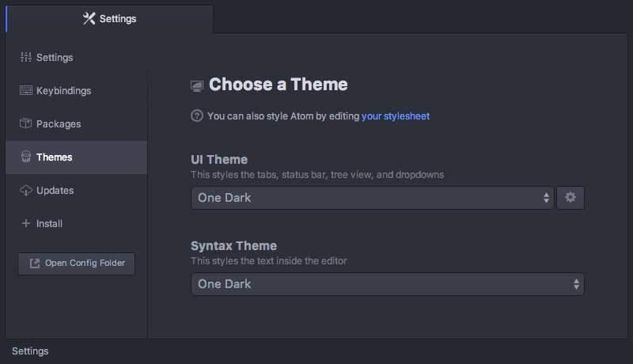The height and width of the screenshot is (364, 633).
Task: Click the question mark help icon
Action: (197, 116)
